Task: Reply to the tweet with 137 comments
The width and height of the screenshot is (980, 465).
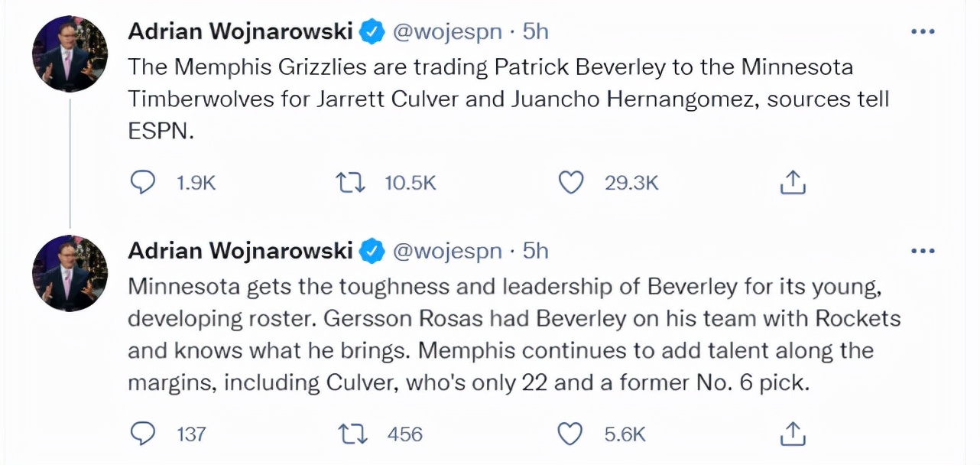Action: [x=142, y=434]
